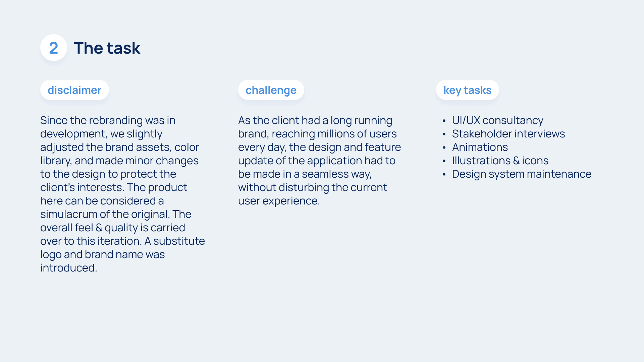Click the "UI/UX consultancy" list item
This screenshot has height=362, width=644.
click(497, 120)
